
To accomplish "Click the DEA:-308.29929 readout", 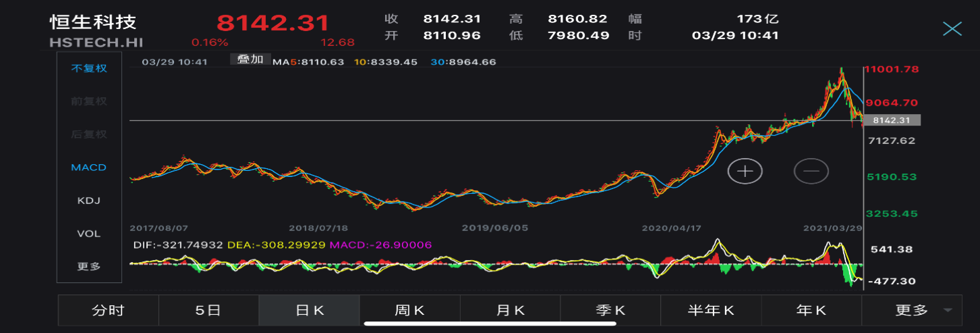I will [276, 245].
